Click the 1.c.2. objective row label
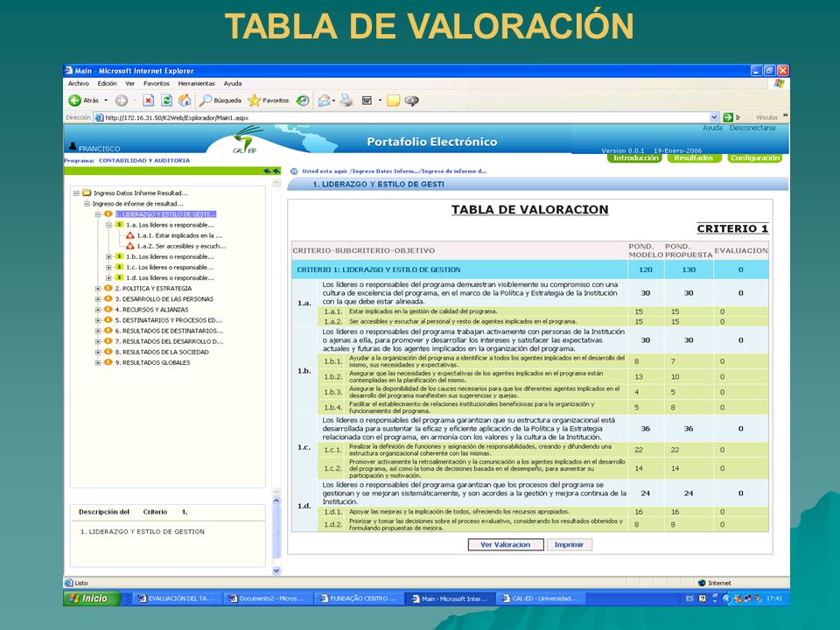This screenshot has height=630, width=840. pos(332,468)
